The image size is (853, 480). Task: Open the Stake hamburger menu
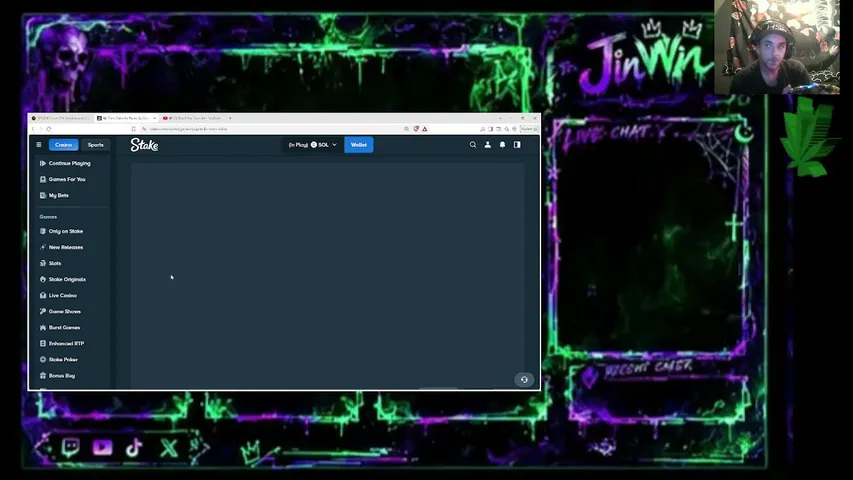tap(39, 145)
